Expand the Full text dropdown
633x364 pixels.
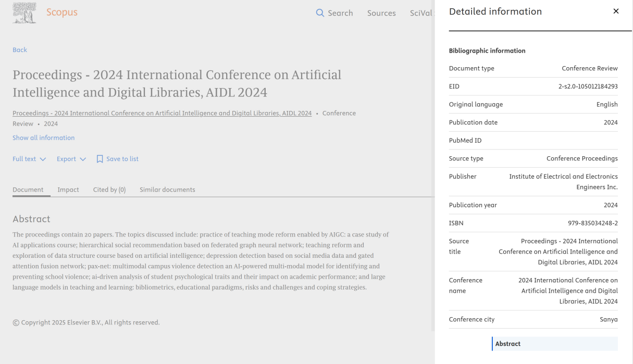29,159
